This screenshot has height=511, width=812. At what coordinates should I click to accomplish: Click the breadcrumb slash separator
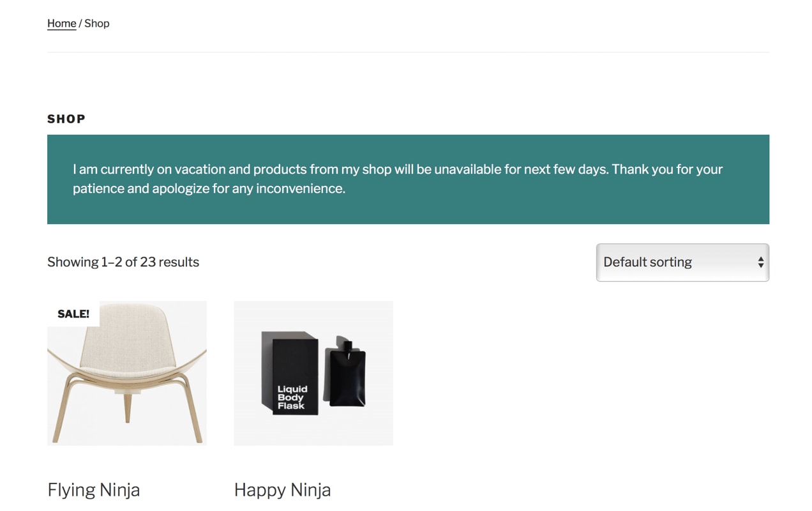[x=80, y=24]
